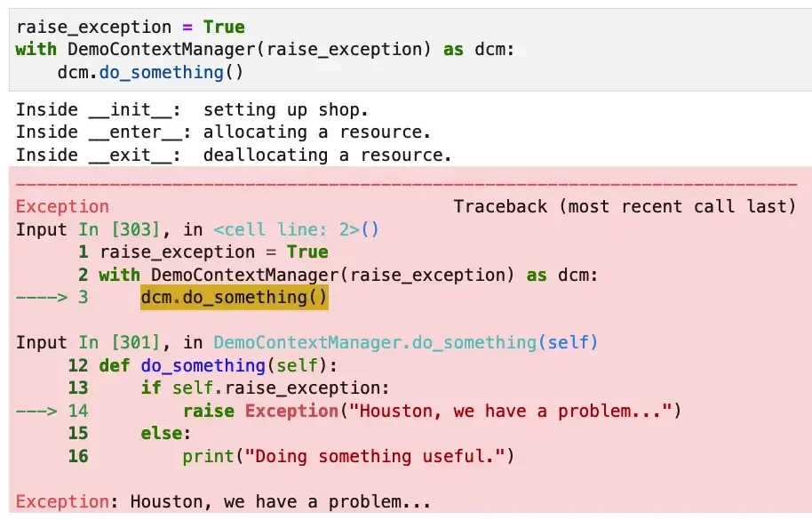
Task: Select output line 'Inside __init__: setting up shop.'
Action: [x=192, y=110]
